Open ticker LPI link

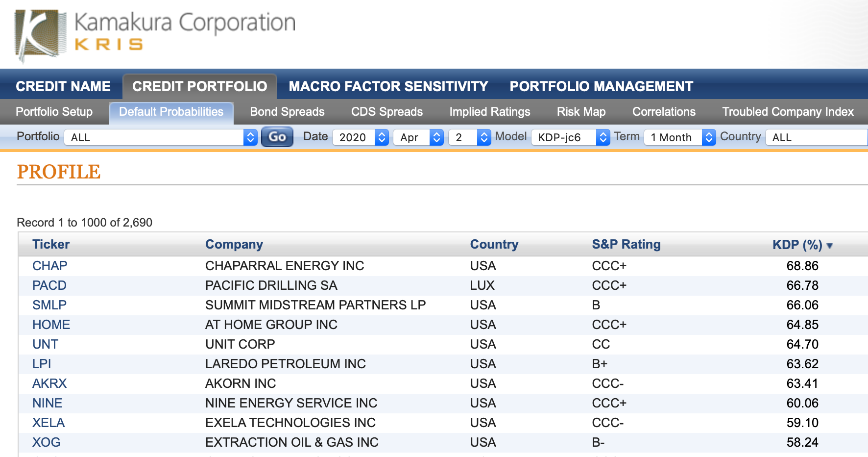coord(42,364)
